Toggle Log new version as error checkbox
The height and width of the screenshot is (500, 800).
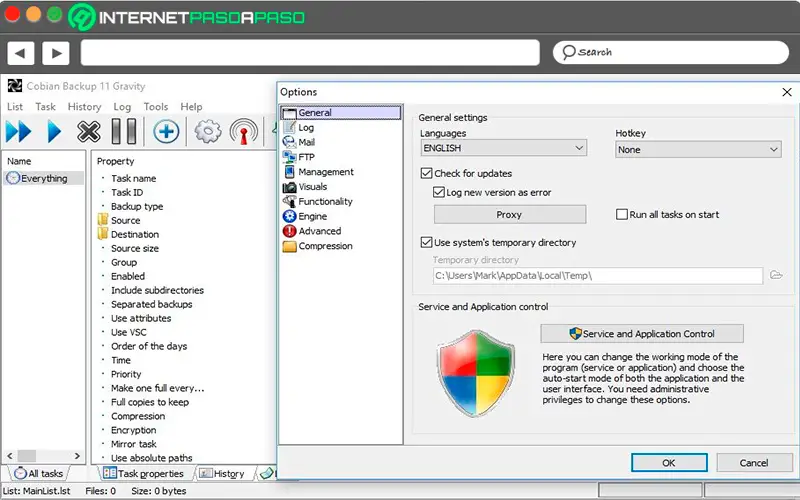pos(438,192)
